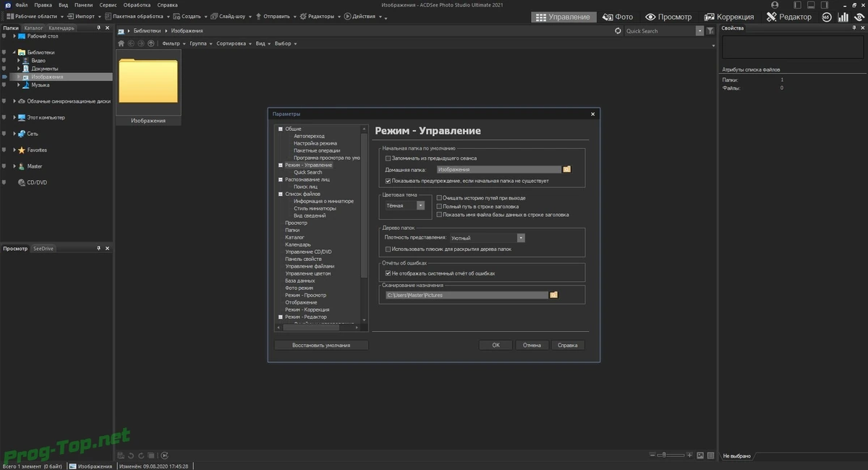This screenshot has height=470, width=868.
Task: Switch to Редактор mode
Action: pos(789,17)
